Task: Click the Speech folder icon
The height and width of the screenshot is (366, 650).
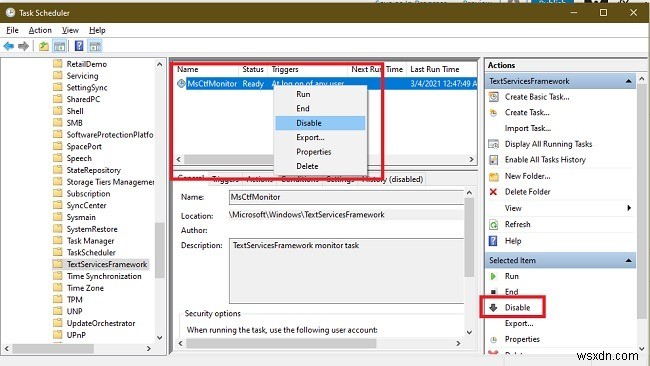Action: coord(58,158)
